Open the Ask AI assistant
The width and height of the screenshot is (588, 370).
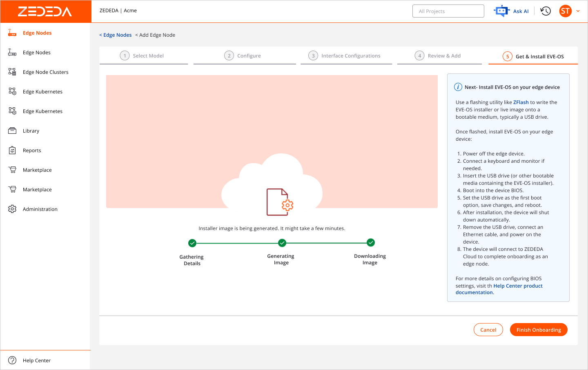pos(512,11)
